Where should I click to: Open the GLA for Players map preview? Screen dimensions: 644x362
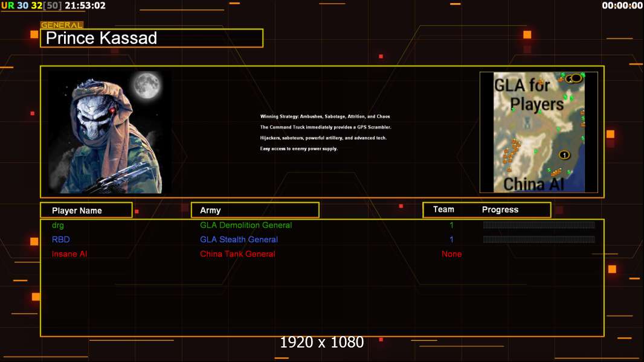point(539,132)
